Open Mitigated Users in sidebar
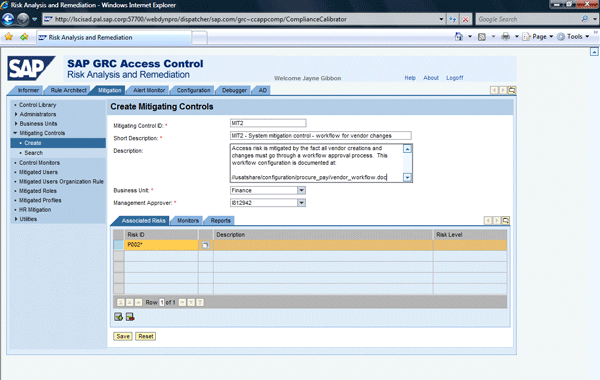Viewport: 600px width, 380px height. (38, 172)
